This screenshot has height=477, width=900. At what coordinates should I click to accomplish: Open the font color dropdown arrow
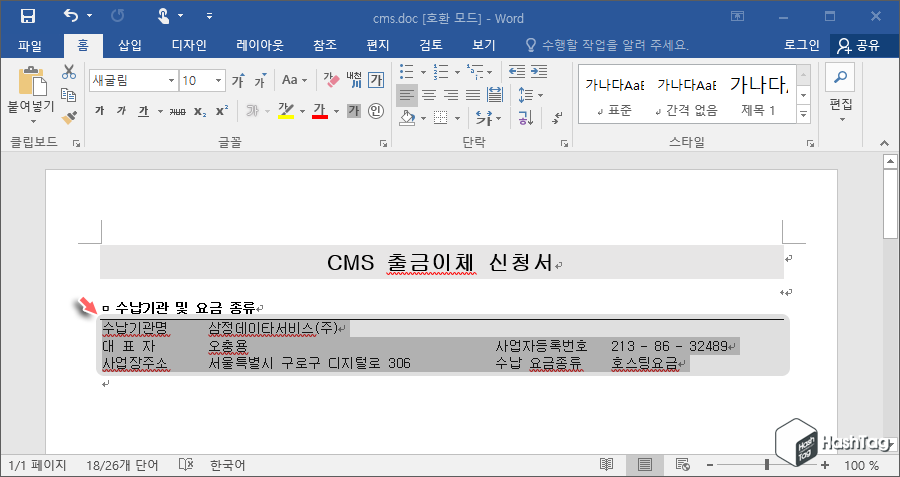336,111
